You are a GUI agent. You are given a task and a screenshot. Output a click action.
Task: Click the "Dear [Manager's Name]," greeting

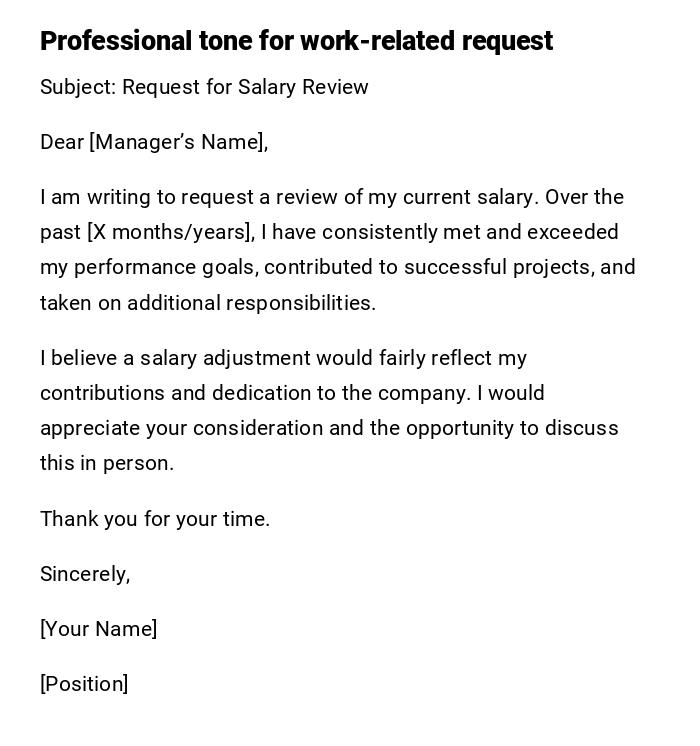(x=154, y=142)
